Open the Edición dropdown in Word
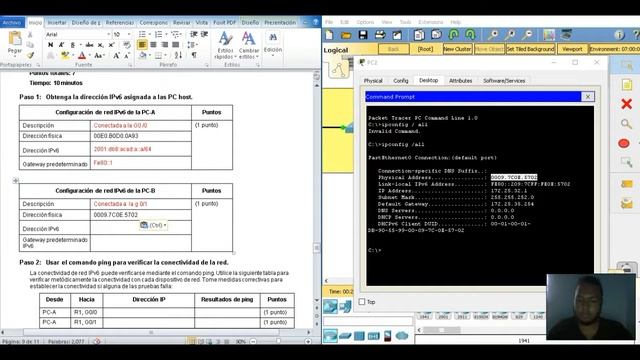 [273, 44]
